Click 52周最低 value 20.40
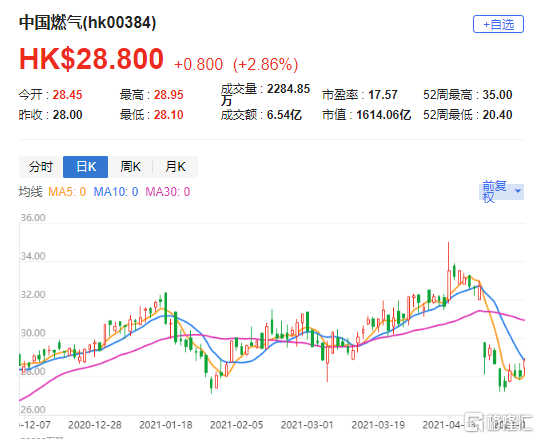The width and height of the screenshot is (539, 439). click(497, 114)
